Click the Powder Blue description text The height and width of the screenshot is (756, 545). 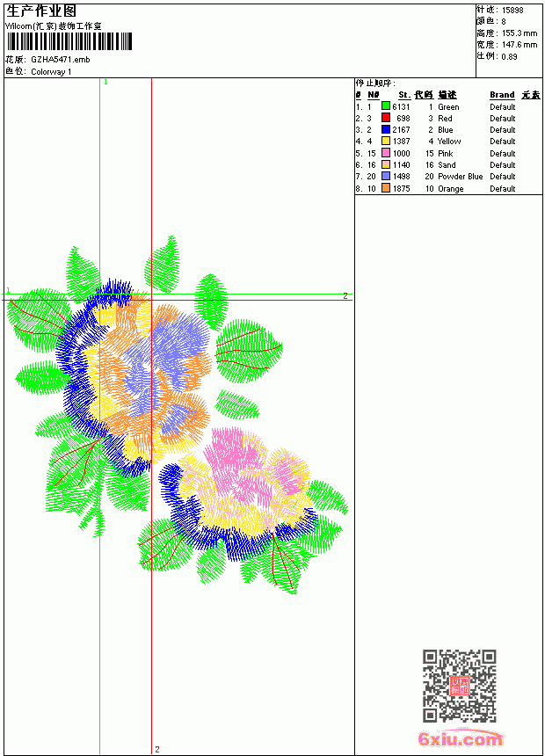coord(460,177)
